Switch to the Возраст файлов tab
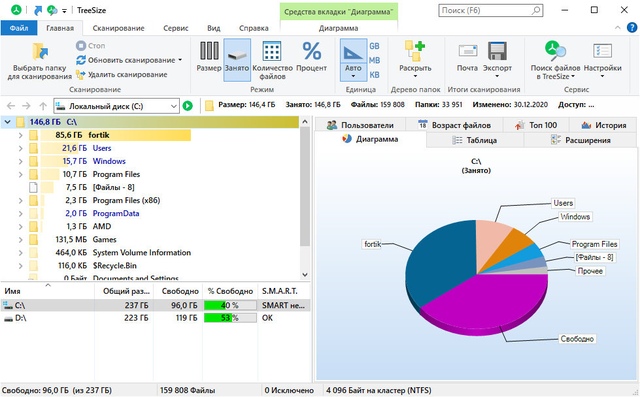The image size is (640, 397). (x=454, y=125)
